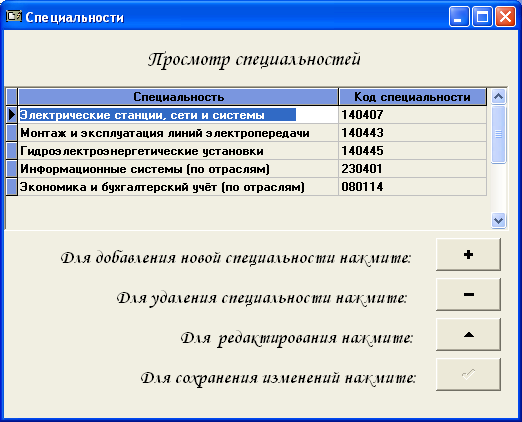The width and height of the screenshot is (522, 422).
Task: Click the code cell 140443
Action: pyautogui.click(x=413, y=133)
